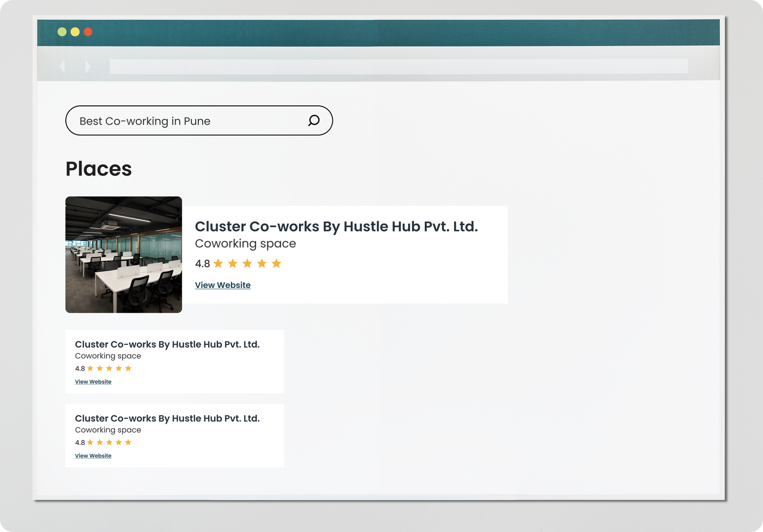Click 'Coworking space' label in the featured listing
This screenshot has height=532, width=763.
[x=245, y=244]
